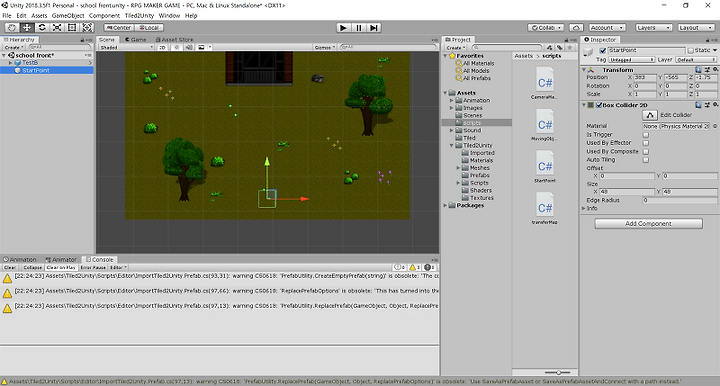Open the Cloud services icon
This screenshot has width=720, height=386.
[x=576, y=28]
